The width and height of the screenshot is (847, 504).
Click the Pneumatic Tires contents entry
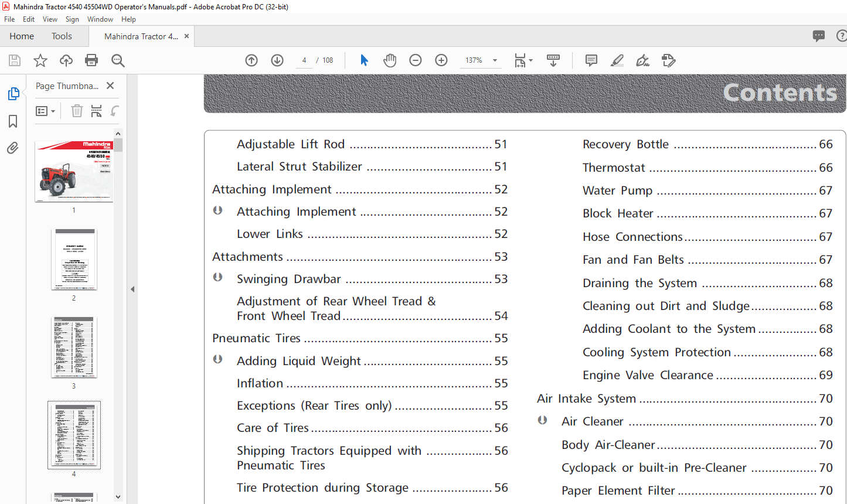[x=360, y=338]
